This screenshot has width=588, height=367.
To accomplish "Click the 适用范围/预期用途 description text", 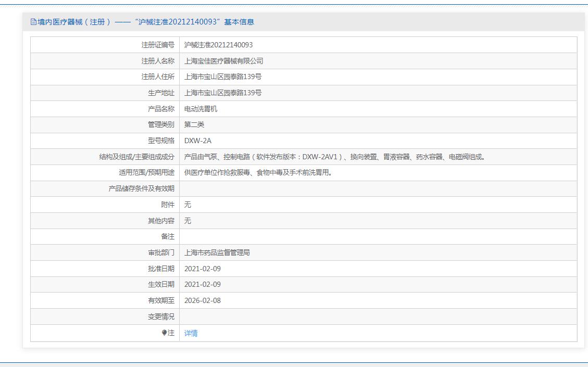I will point(258,172).
